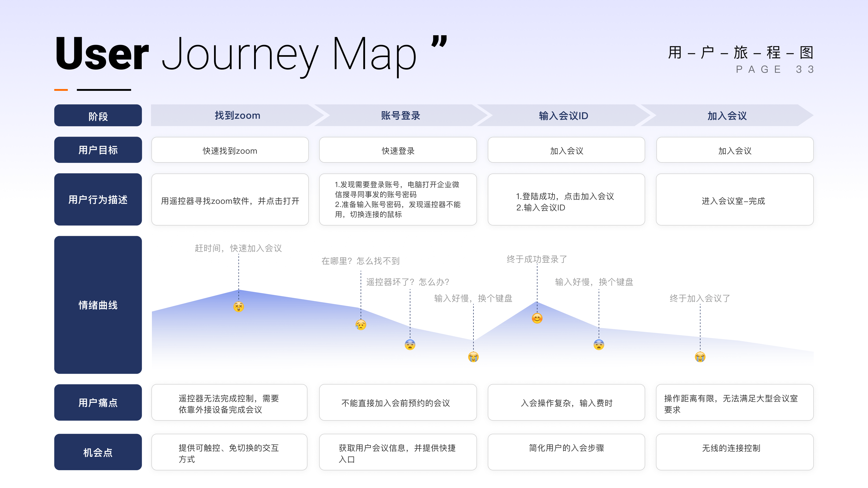Select the 找到zoom stage header

tap(238, 115)
